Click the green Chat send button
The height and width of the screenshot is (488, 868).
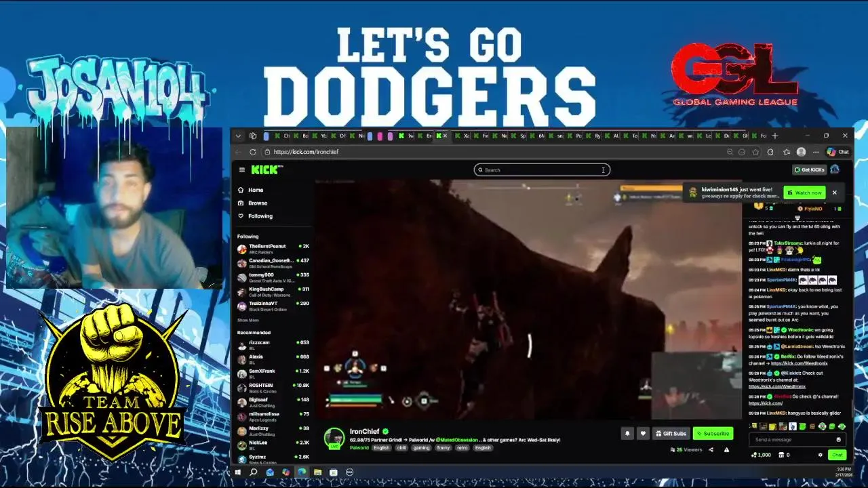point(837,455)
